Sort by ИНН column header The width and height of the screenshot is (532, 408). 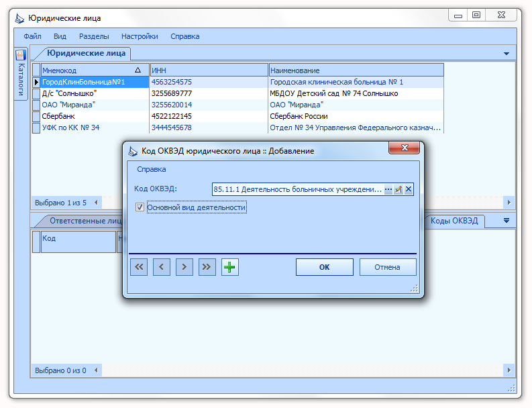209,70
